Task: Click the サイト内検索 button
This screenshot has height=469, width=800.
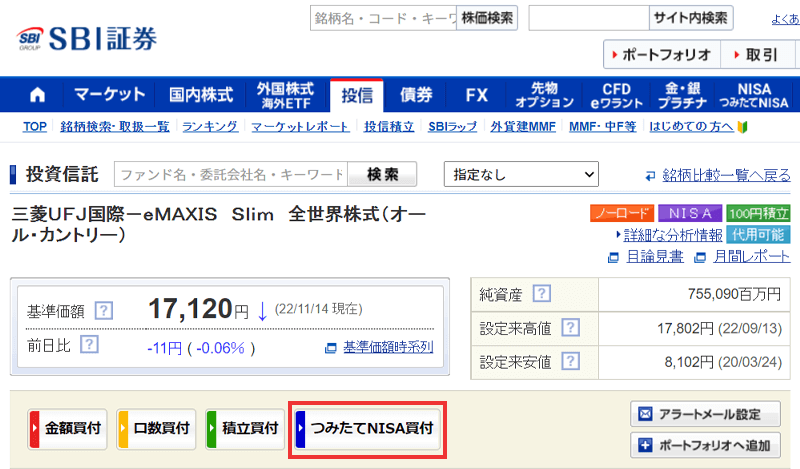Action: [691, 18]
